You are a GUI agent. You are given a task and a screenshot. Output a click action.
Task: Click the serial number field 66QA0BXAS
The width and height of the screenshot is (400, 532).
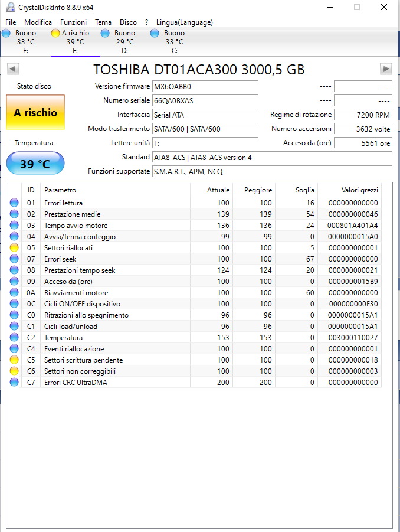tap(205, 101)
